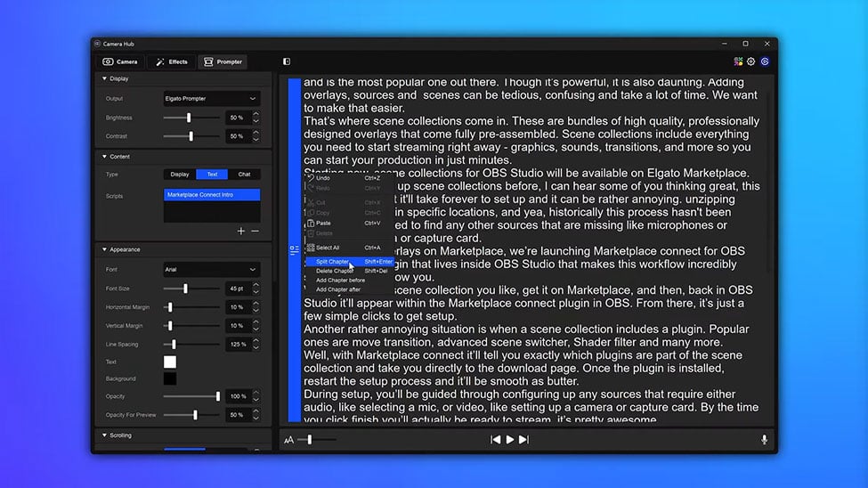Set content type to Display
The width and height of the screenshot is (868, 488).
click(179, 175)
